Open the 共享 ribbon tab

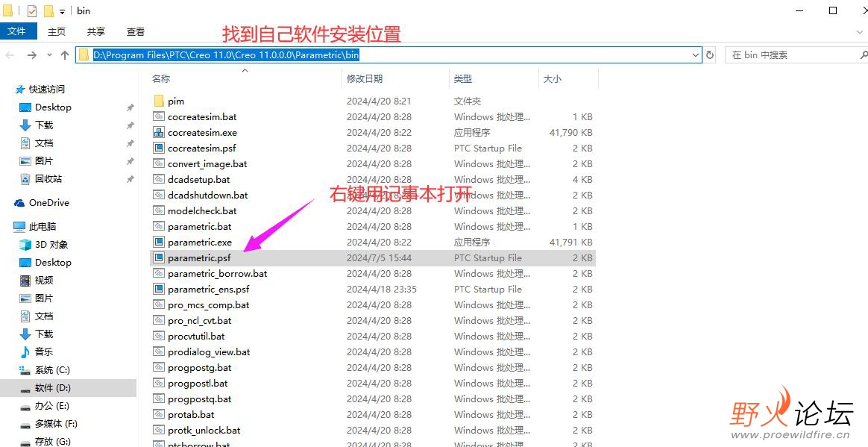coord(95,31)
